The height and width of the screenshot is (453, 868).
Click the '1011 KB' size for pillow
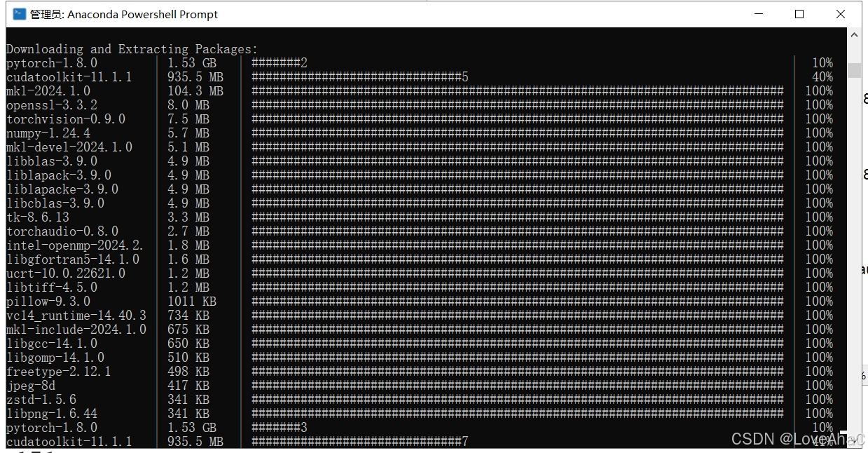coord(192,302)
